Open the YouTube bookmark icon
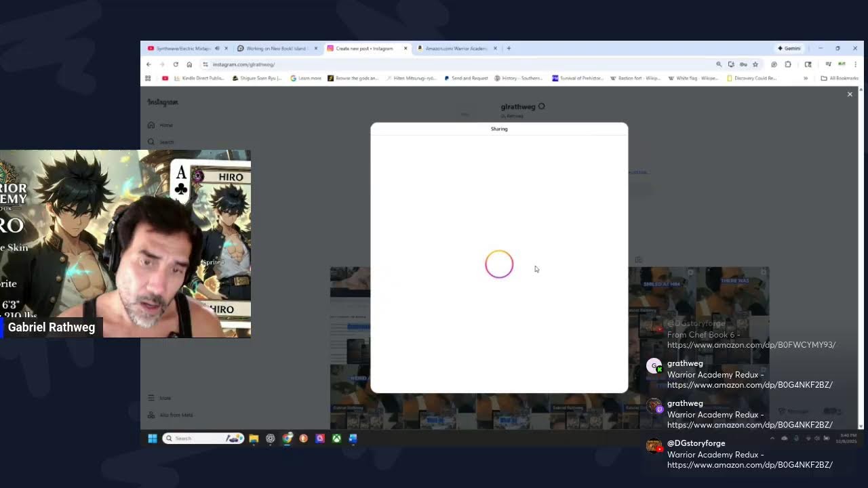Viewport: 868px width, 488px height. tap(165, 78)
